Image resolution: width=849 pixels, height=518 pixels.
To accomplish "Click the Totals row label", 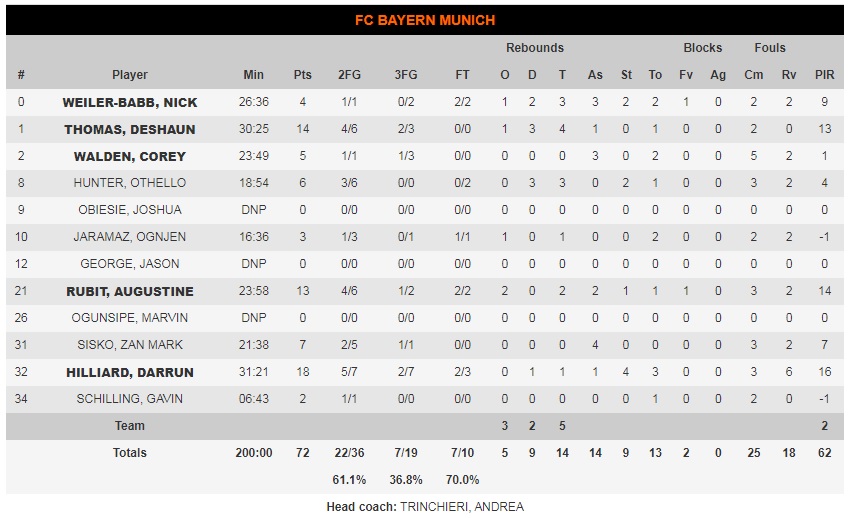I will pyautogui.click(x=129, y=453).
